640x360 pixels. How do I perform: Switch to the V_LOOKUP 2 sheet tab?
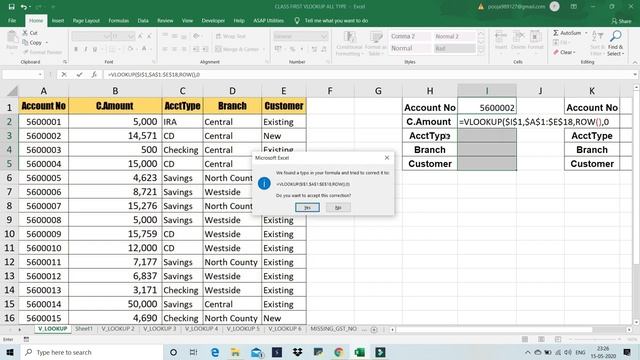coord(118,329)
